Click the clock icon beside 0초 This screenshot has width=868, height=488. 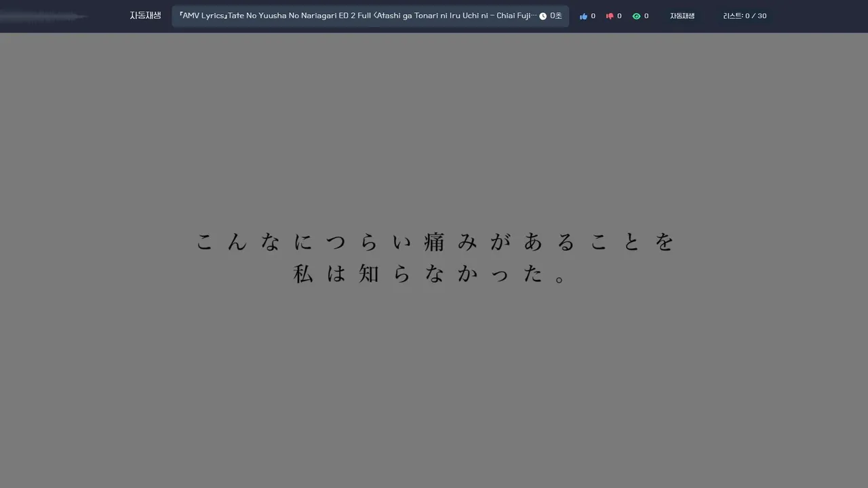click(542, 16)
